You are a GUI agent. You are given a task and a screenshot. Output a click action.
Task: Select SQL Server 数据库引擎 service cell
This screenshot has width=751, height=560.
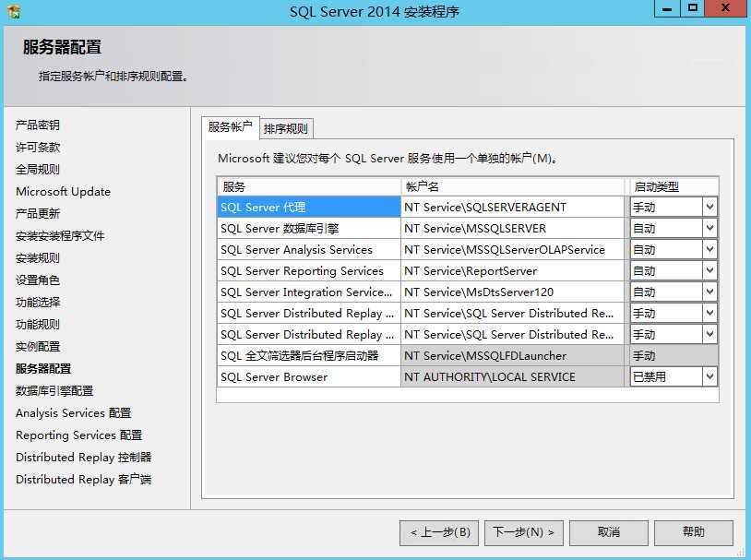309,228
